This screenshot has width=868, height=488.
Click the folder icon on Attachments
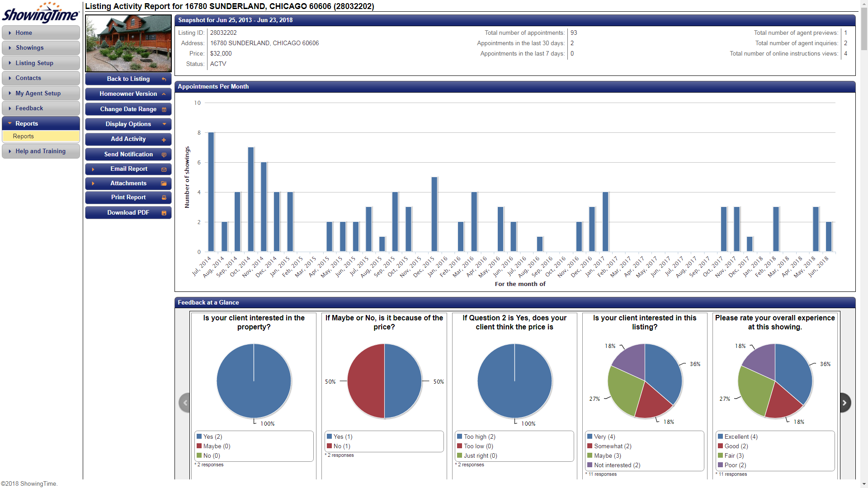coord(164,183)
